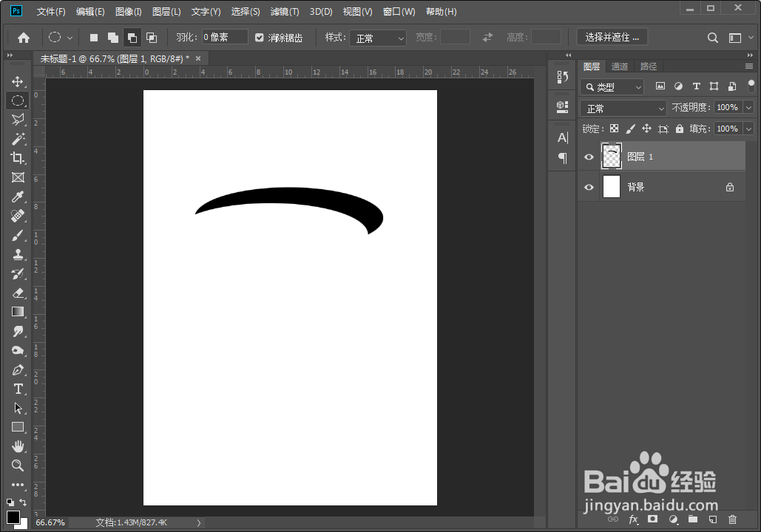Viewport: 761px width, 532px height.
Task: Select the Elliptical Marquee tool
Action: coord(18,101)
